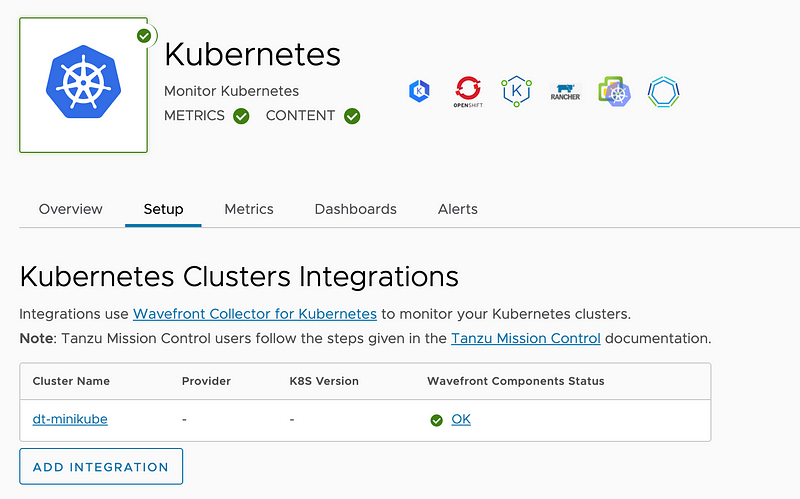Switch to the Overview tab

click(x=71, y=209)
